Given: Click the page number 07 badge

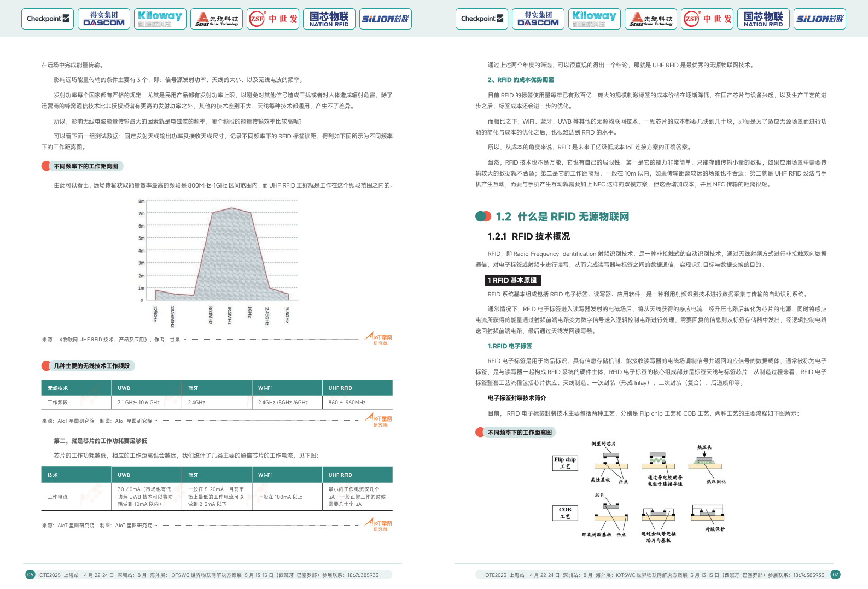Looking at the screenshot, I should coord(835,574).
